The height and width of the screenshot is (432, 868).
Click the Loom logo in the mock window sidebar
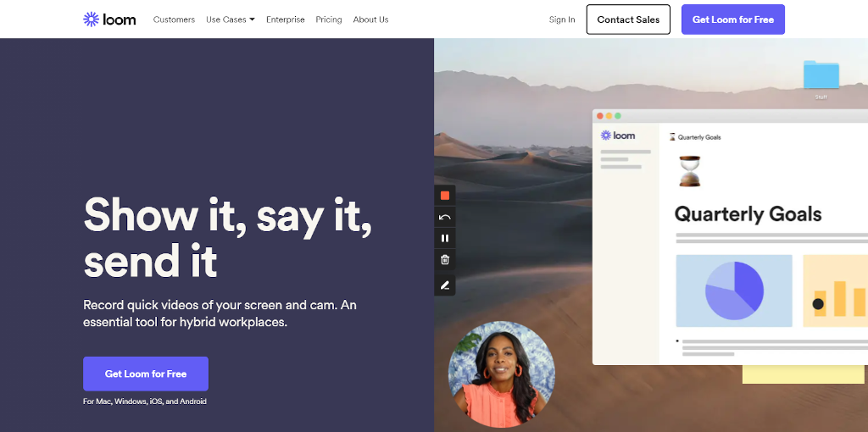[618, 136]
